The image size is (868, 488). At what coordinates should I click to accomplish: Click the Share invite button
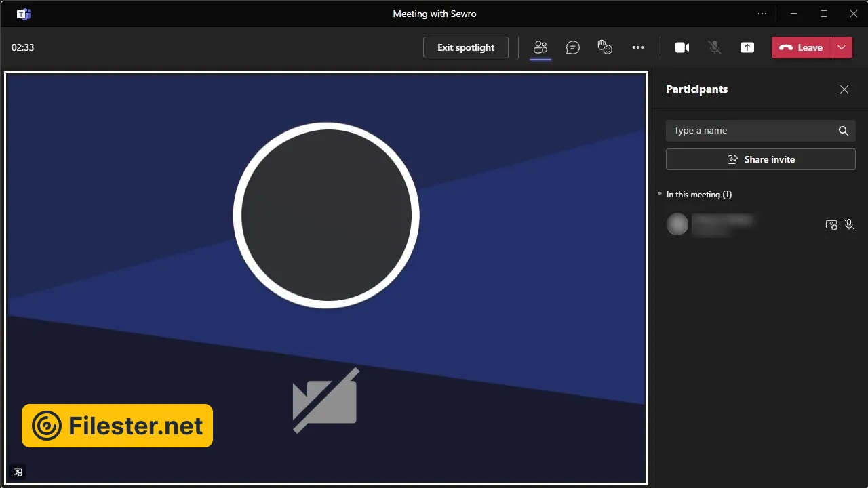pos(761,159)
